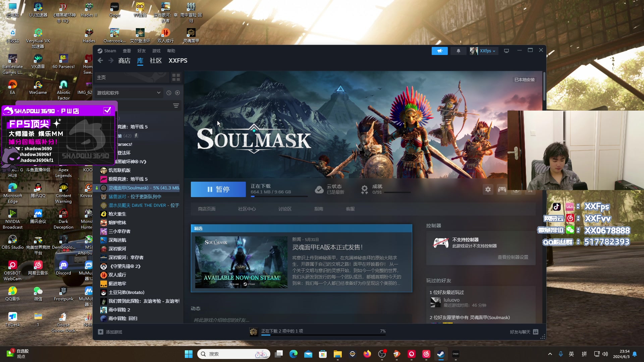This screenshot has height=362, width=644.
Task: Expand the 游戏和软件 filter dropdown
Action: click(129, 93)
